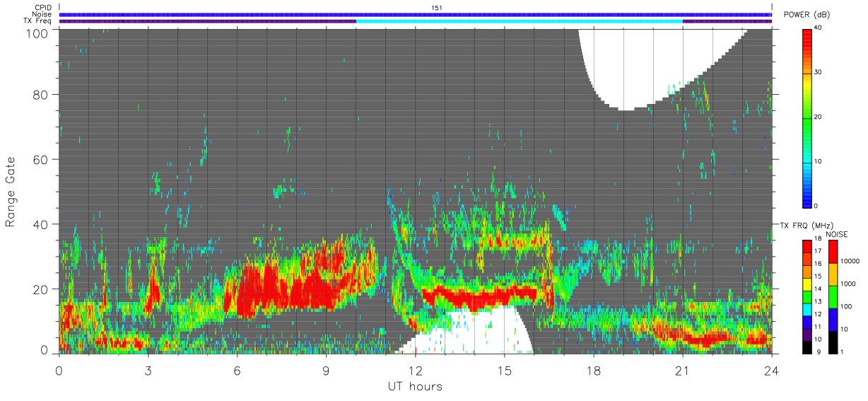
Task: Click the cyan segment of the TX Freq bar
Action: 520,21
